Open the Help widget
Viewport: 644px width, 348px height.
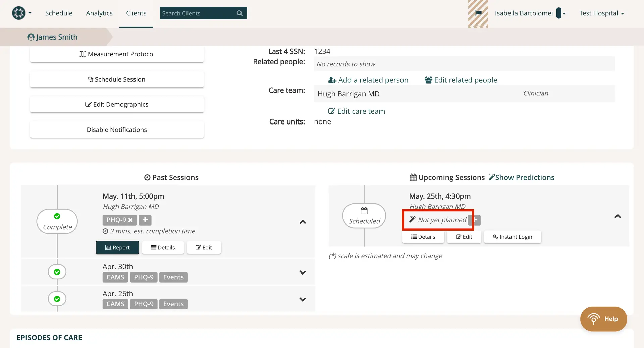(x=603, y=319)
